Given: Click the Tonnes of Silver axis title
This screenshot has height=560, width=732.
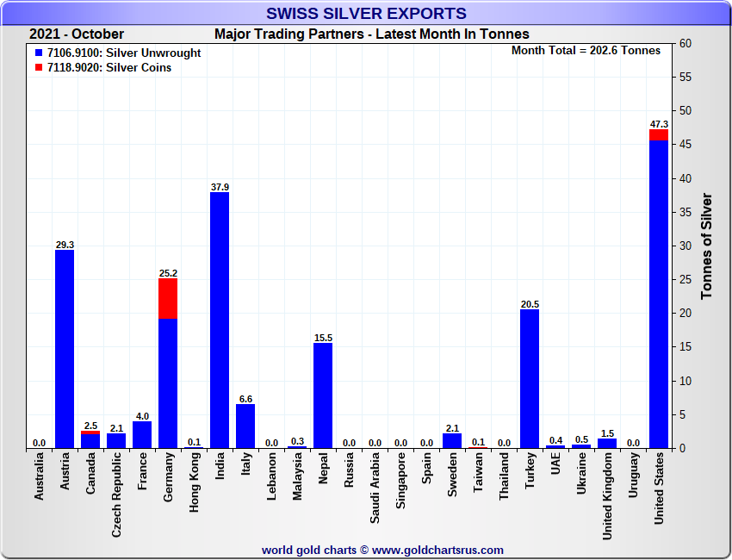Looking at the screenshot, I should pos(706,246).
